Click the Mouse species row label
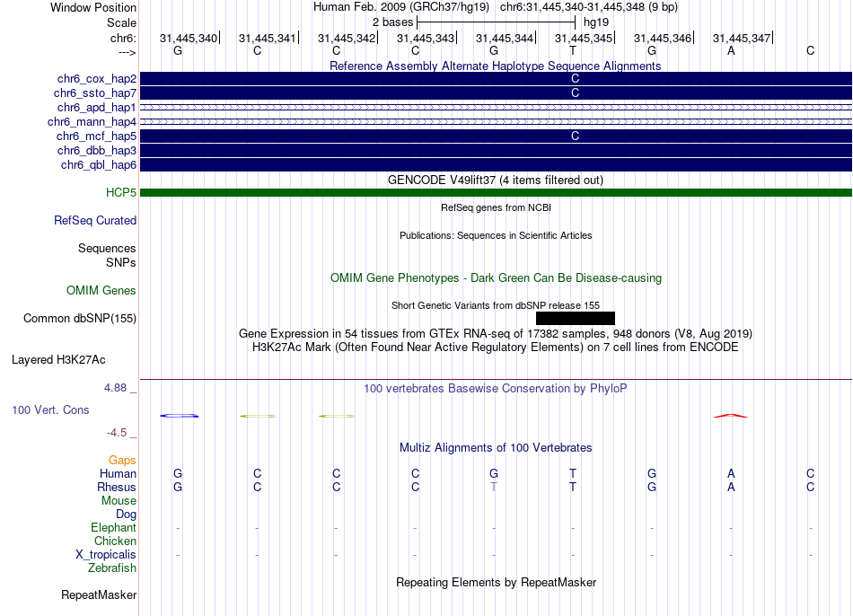The image size is (853, 616). click(x=119, y=501)
